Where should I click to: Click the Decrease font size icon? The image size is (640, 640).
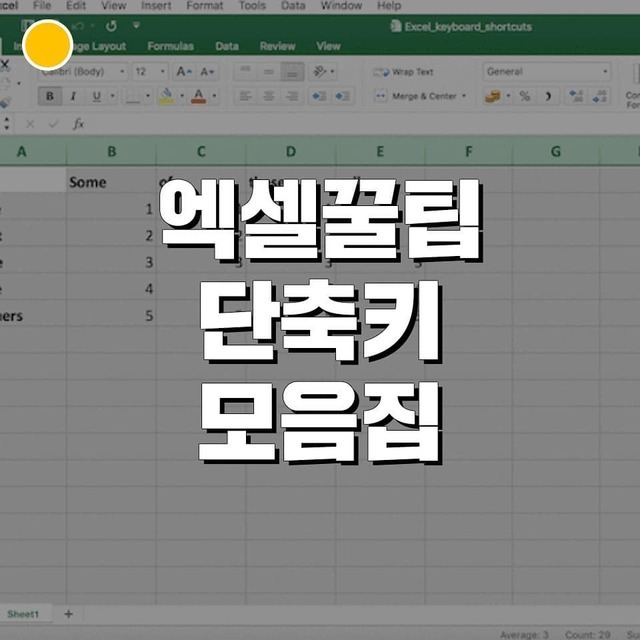tap(206, 72)
